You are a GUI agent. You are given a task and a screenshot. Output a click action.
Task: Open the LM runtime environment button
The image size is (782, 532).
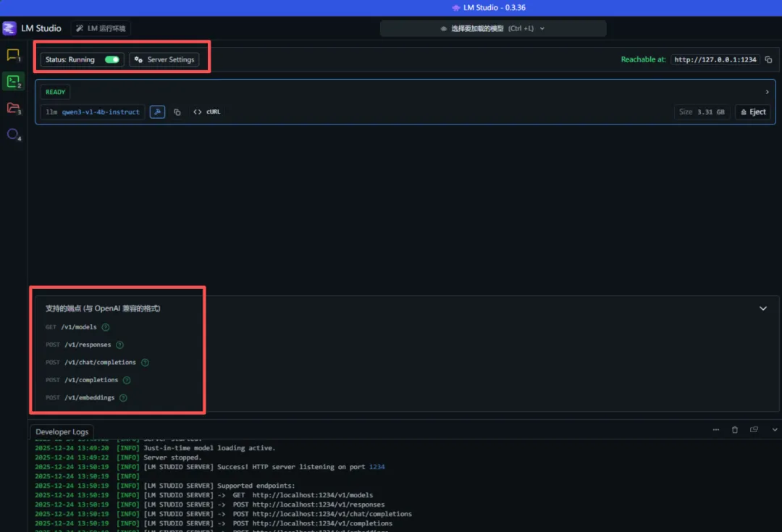point(101,28)
